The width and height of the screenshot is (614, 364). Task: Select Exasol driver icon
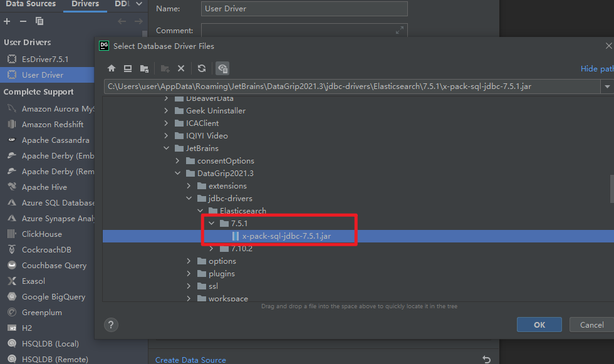12,281
